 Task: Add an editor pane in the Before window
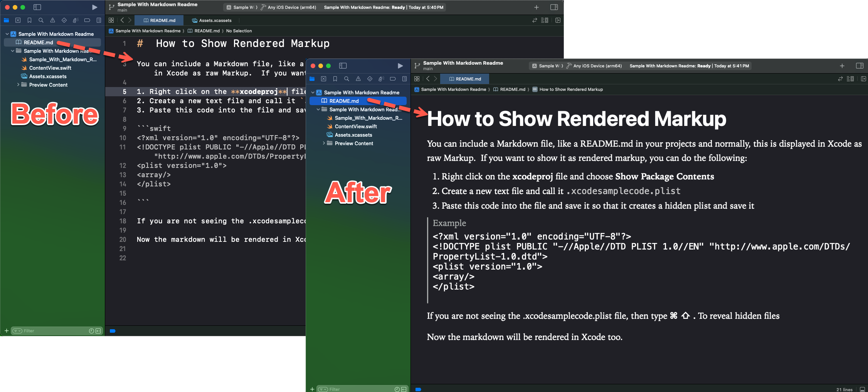558,20
